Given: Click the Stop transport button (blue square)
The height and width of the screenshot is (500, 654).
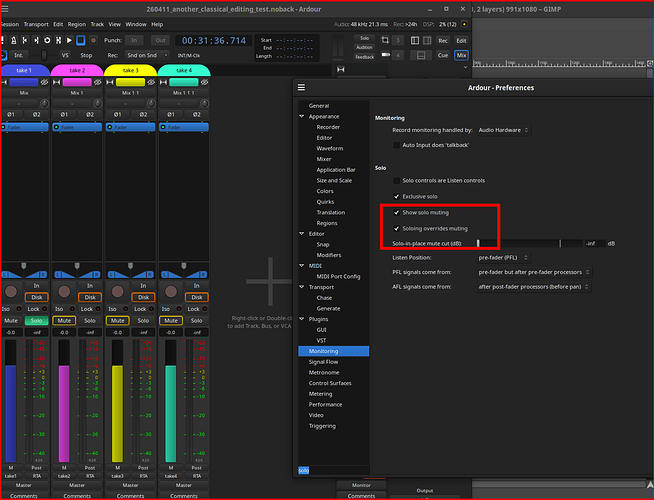Looking at the screenshot, I should point(81,40).
